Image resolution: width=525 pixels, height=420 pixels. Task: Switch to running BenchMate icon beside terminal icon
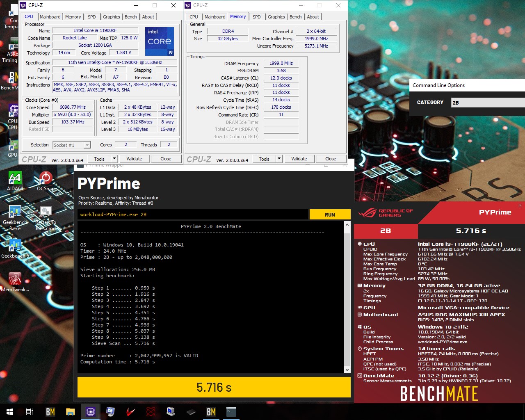211,411
